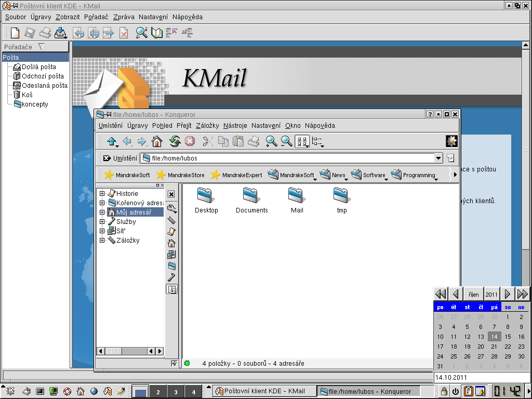Screen dimensions: 532x399
Task: Clear the Konqueror location bar
Action: pos(107,158)
